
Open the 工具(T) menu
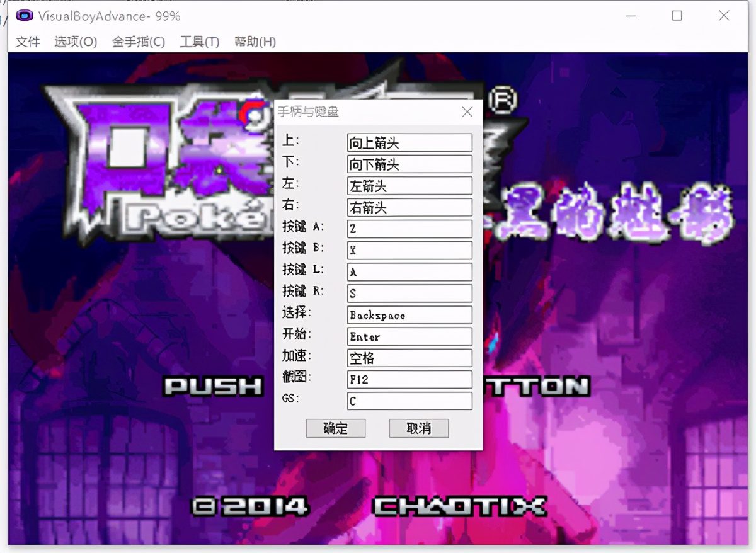(x=200, y=42)
